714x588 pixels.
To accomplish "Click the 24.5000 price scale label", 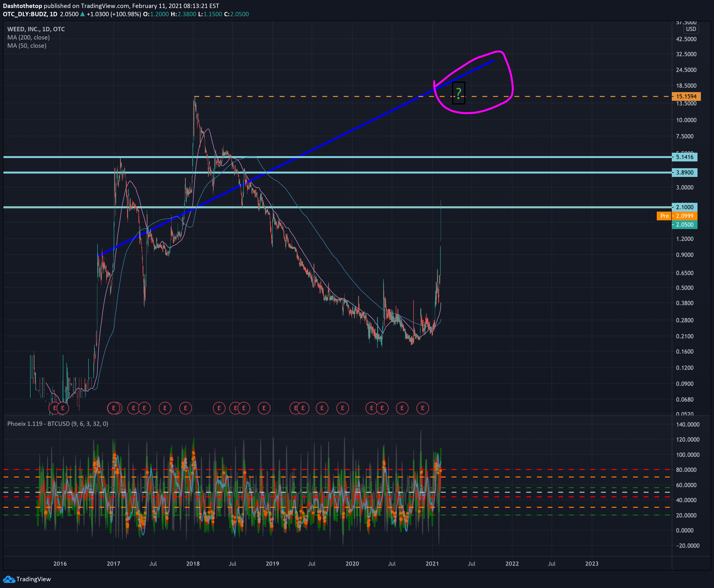I will [686, 70].
